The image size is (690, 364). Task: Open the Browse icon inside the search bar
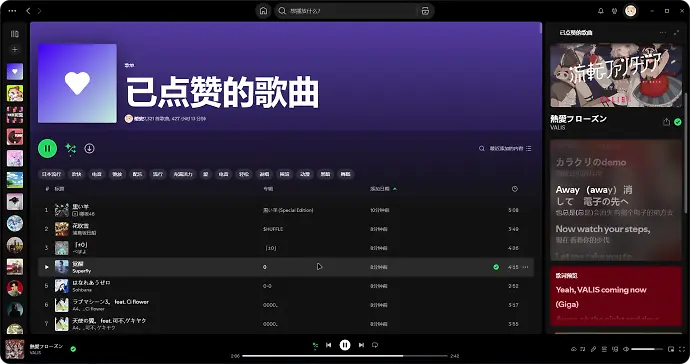click(x=425, y=11)
